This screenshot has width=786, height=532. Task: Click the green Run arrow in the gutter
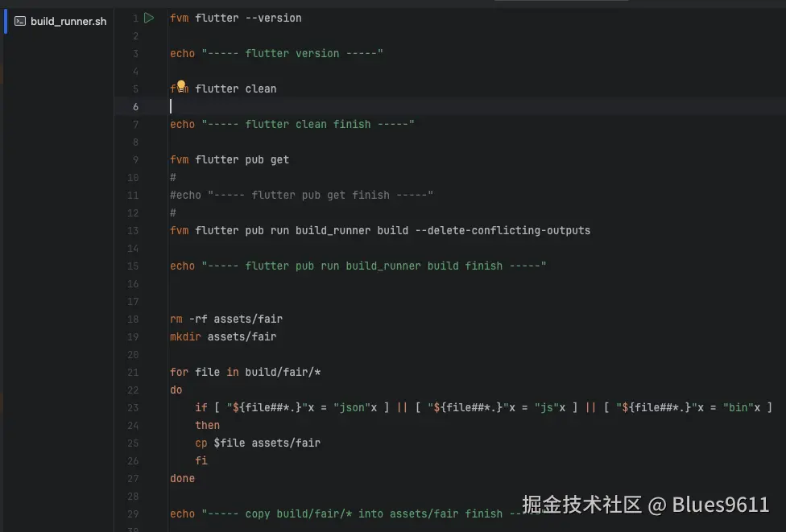149,18
